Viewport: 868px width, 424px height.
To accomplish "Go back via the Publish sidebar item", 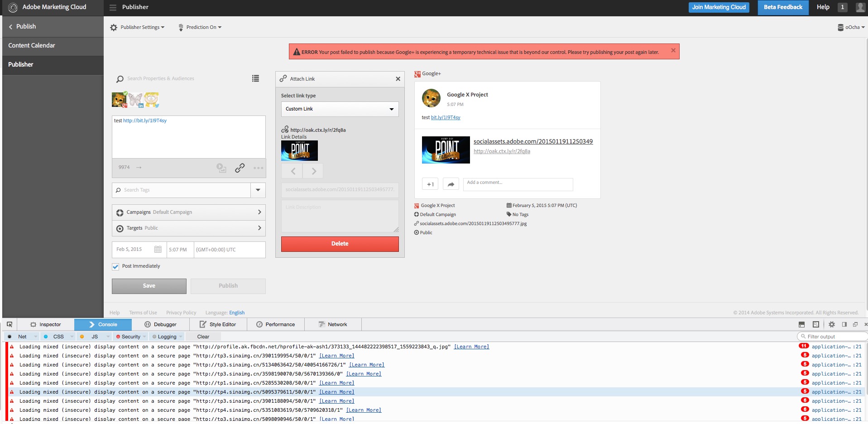I will (x=53, y=26).
